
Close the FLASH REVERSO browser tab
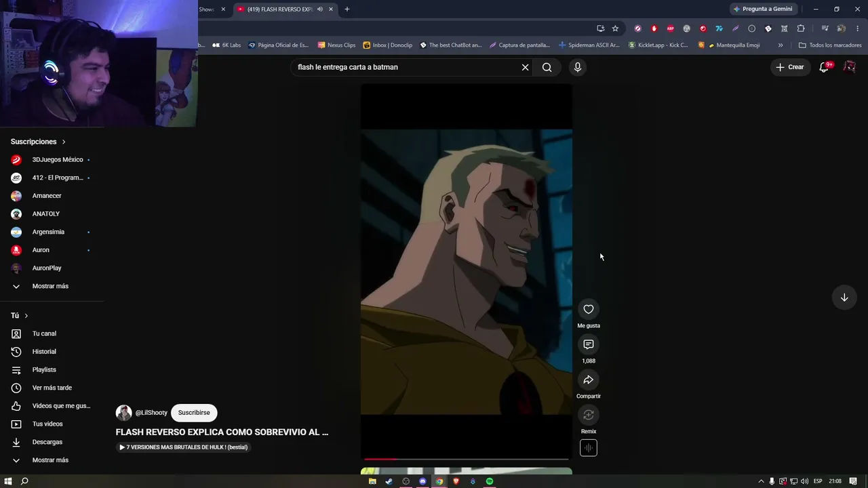[x=331, y=9]
